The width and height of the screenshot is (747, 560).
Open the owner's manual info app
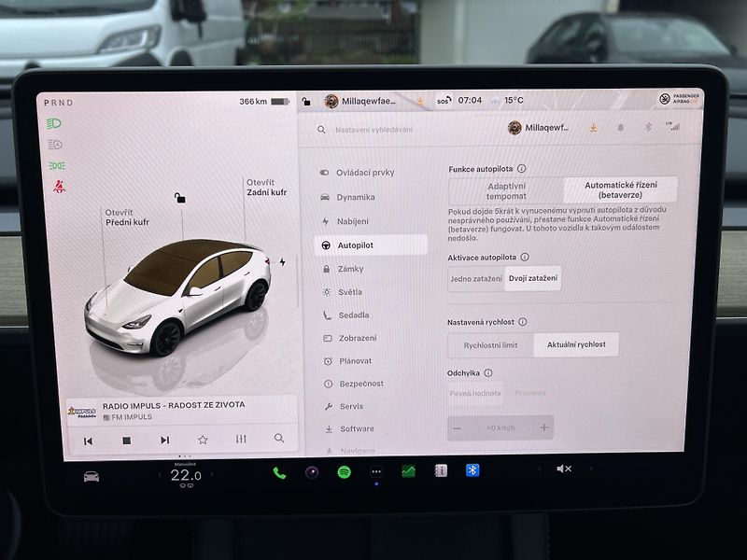(x=441, y=471)
